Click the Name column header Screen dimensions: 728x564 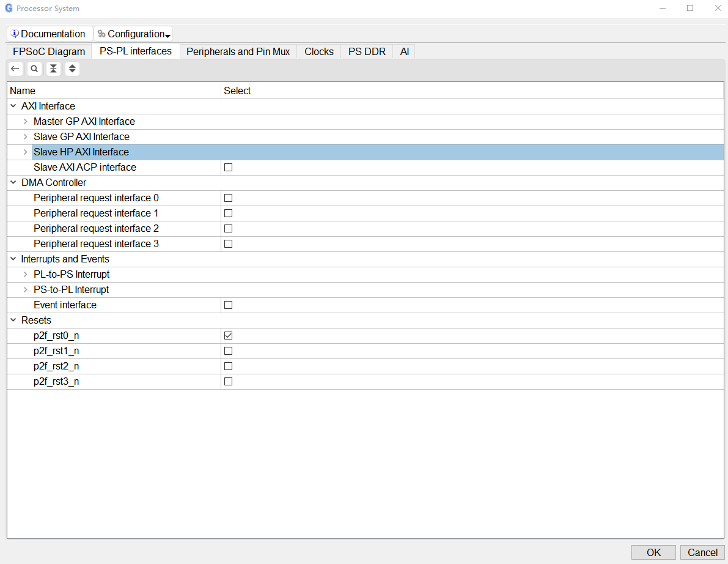[x=114, y=91]
